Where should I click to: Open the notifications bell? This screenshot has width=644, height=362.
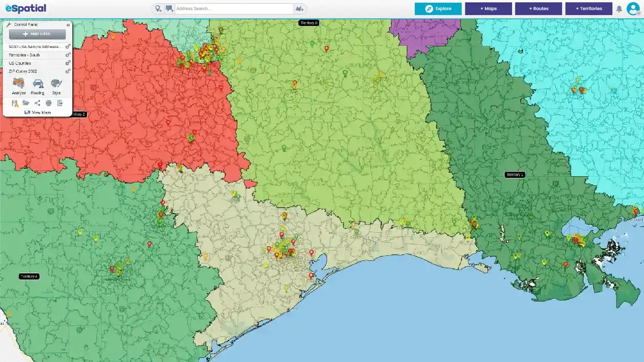point(619,9)
